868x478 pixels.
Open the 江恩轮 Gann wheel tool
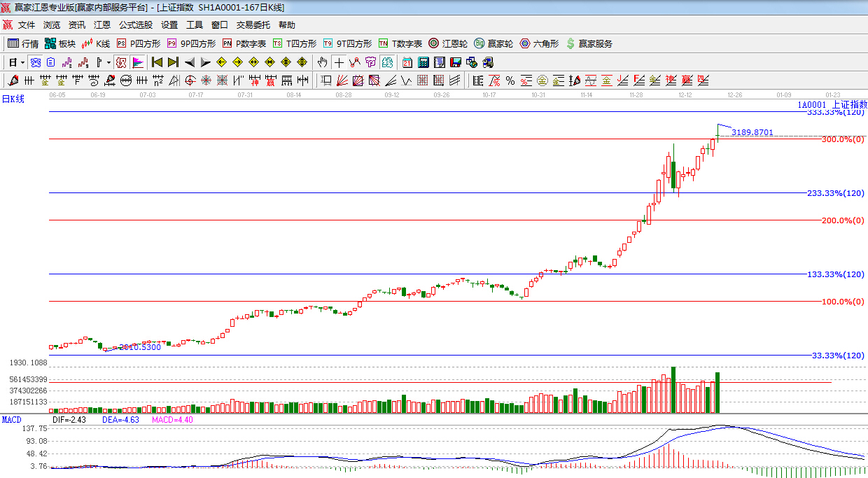click(448, 43)
